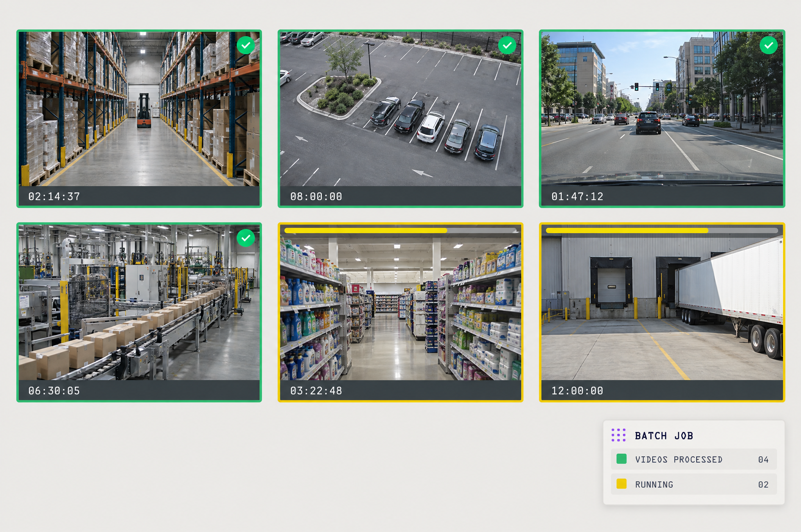Click the green Videos Processed color swatch

(621, 459)
